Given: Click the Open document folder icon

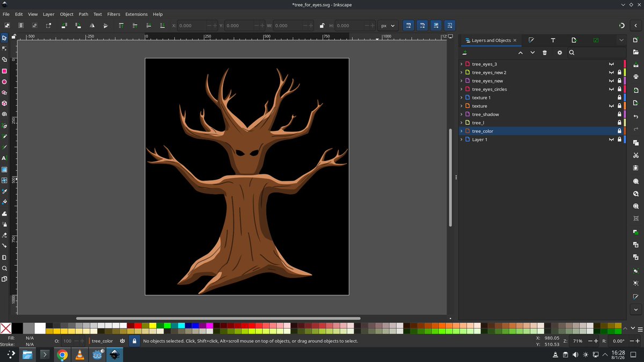Looking at the screenshot, I should point(636,52).
